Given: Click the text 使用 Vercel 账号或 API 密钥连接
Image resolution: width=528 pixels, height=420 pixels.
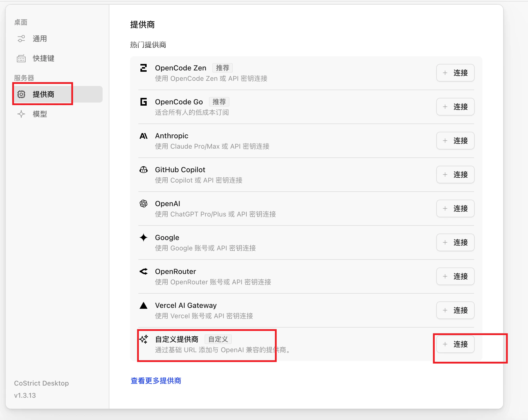Looking at the screenshot, I should click(204, 316).
